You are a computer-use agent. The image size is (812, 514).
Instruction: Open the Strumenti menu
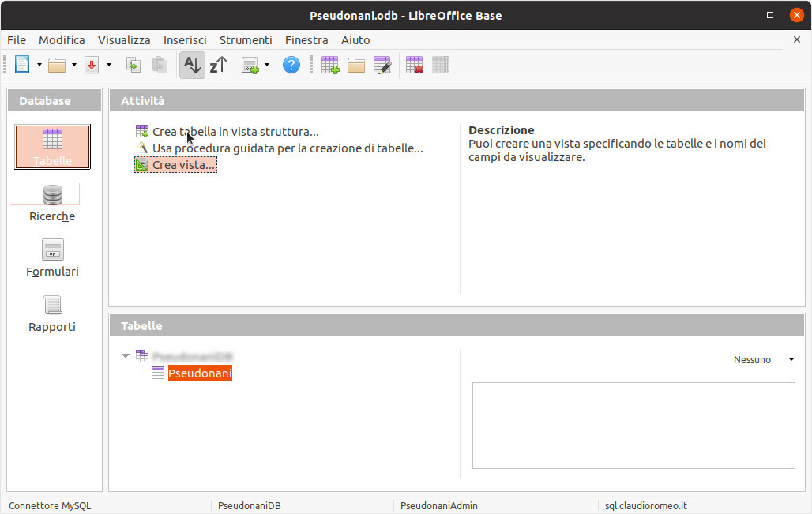coord(246,40)
